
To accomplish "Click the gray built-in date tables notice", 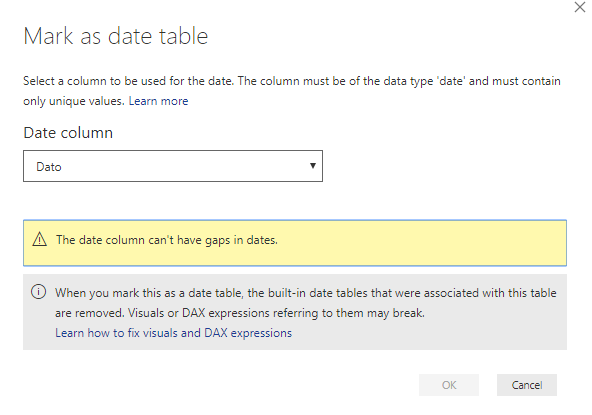I will 295,312.
